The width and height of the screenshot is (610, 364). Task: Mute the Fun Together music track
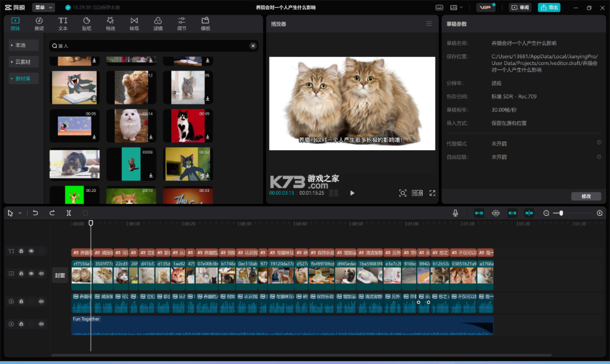41,323
